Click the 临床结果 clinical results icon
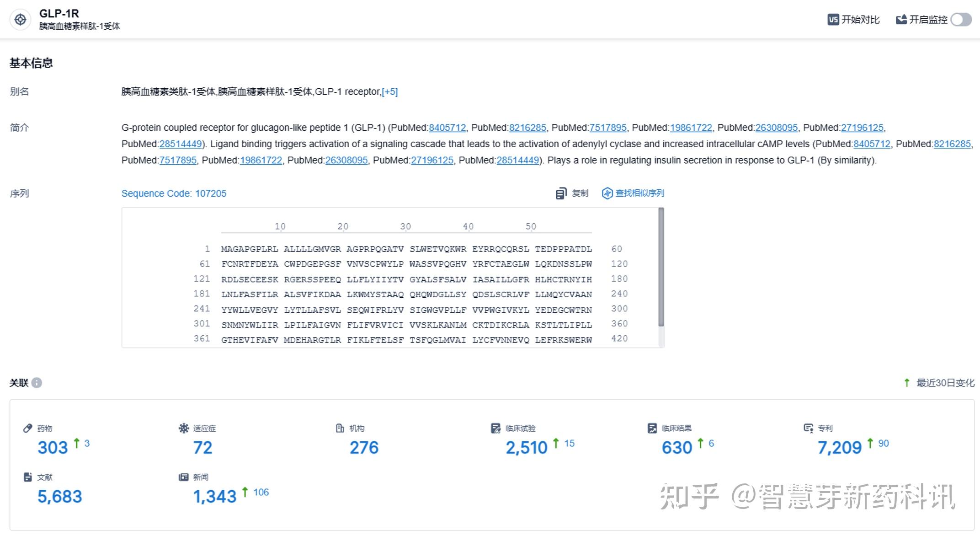 point(652,428)
